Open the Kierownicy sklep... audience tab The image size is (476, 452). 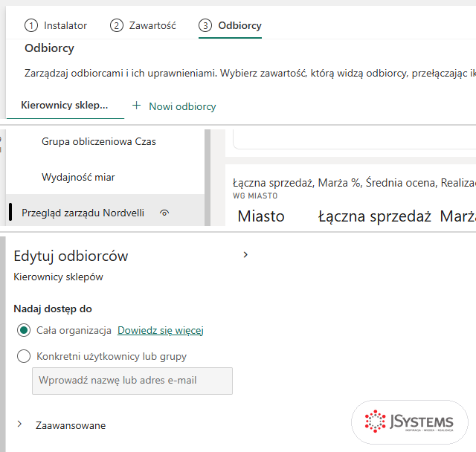pos(65,106)
